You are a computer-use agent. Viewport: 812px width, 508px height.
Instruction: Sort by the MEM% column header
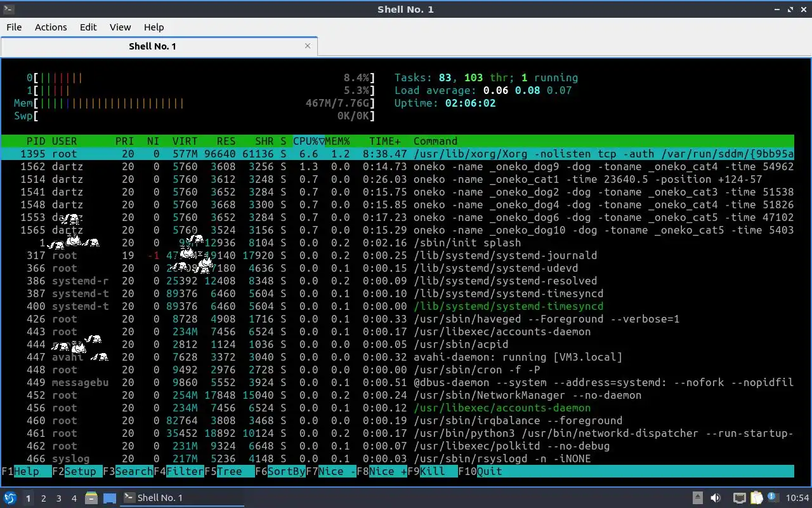(337, 141)
